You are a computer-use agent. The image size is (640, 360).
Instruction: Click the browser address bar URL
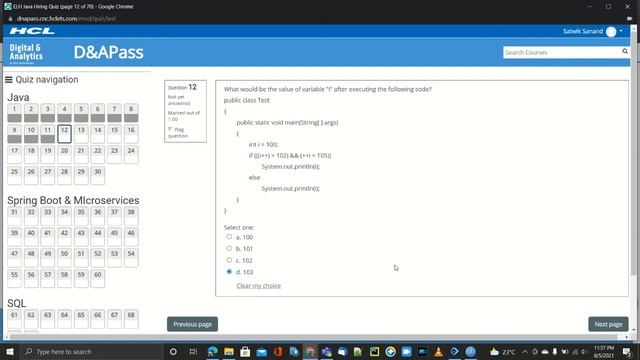[x=66, y=19]
